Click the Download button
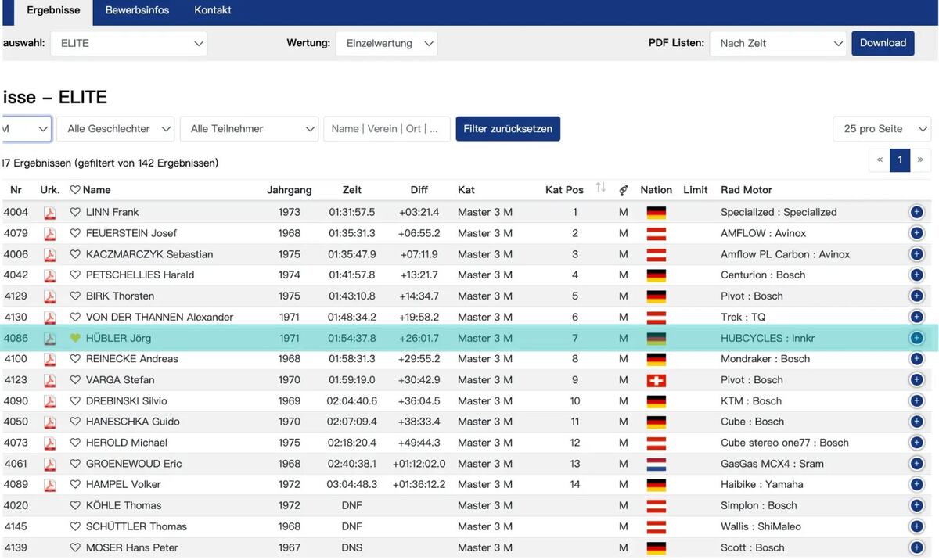This screenshot has height=560, width=939. pos(883,43)
